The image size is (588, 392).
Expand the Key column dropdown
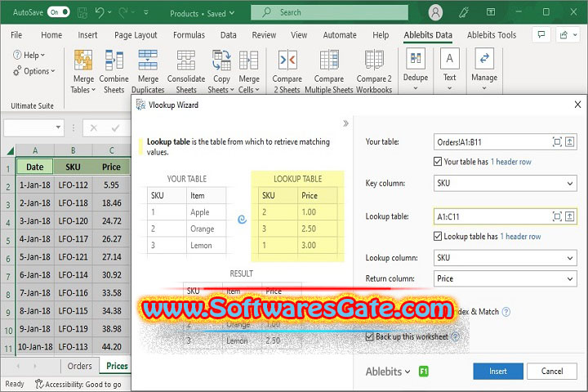(x=570, y=184)
